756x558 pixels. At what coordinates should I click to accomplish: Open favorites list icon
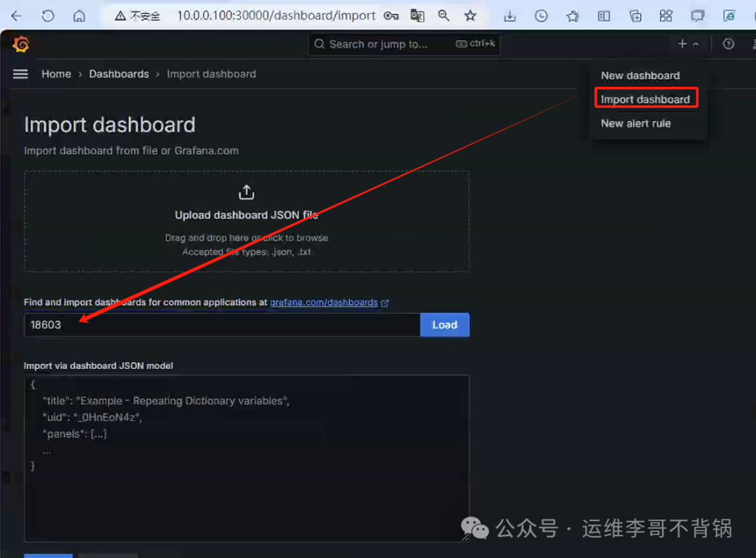coord(573,16)
